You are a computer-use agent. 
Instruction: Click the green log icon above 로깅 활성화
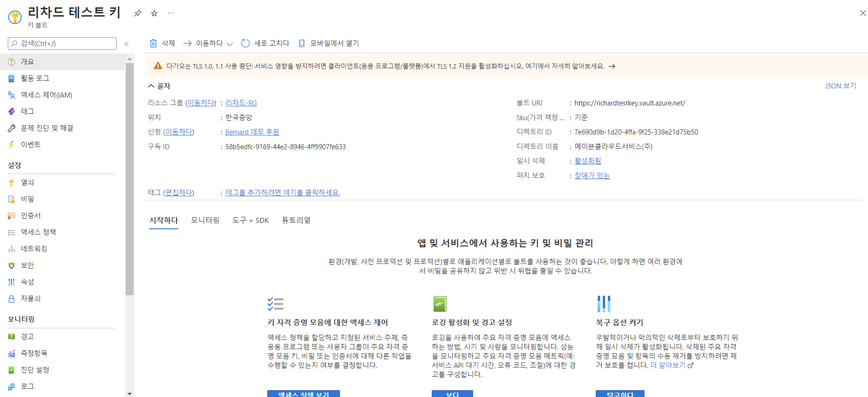coord(440,304)
